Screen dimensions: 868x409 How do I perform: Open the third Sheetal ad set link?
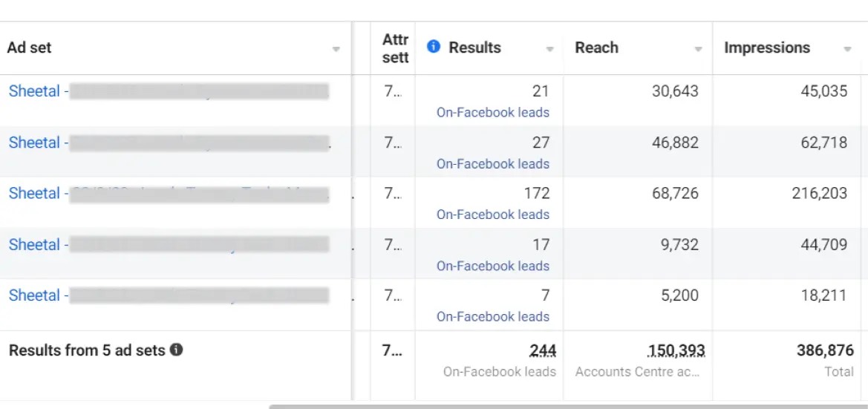(x=34, y=193)
